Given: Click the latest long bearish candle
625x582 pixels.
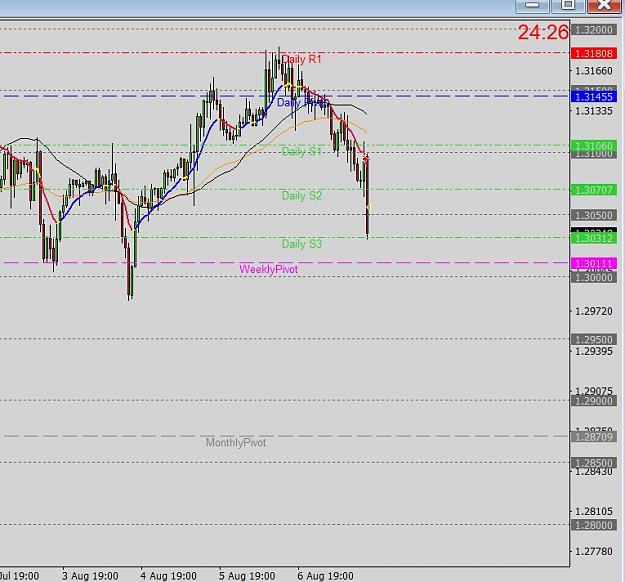Looking at the screenshot, I should pyautogui.click(x=367, y=197).
